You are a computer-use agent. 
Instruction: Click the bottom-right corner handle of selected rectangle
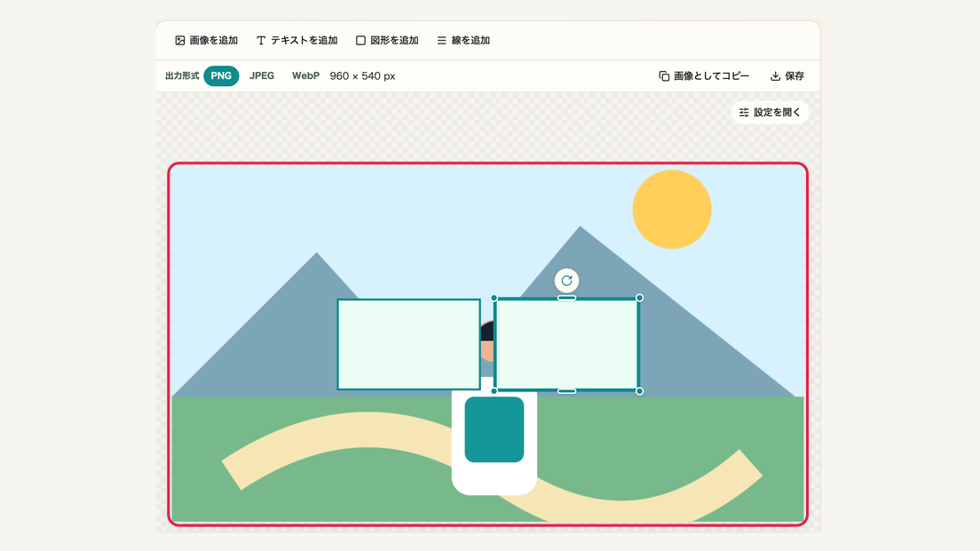tap(639, 391)
